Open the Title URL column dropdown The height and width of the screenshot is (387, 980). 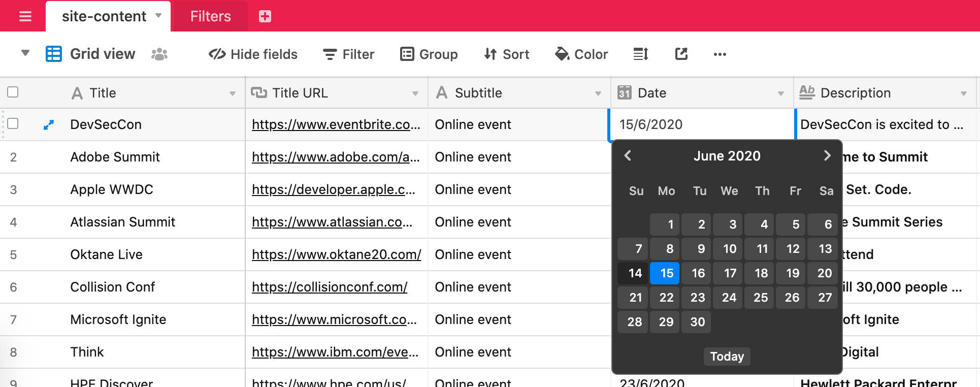[x=415, y=93]
